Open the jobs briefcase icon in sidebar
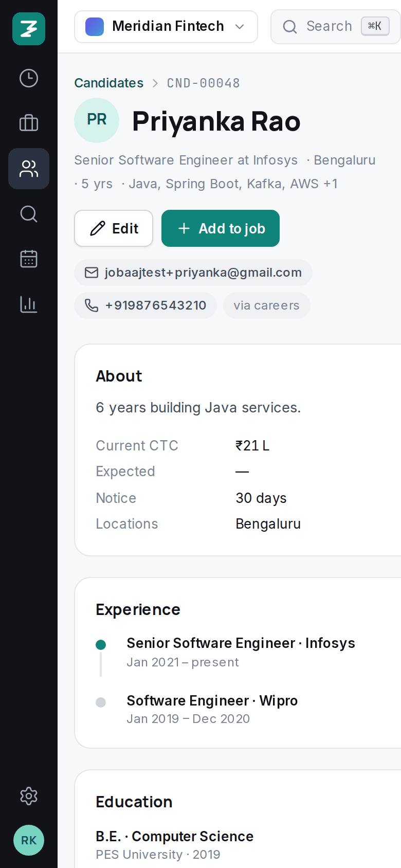 pos(29,123)
